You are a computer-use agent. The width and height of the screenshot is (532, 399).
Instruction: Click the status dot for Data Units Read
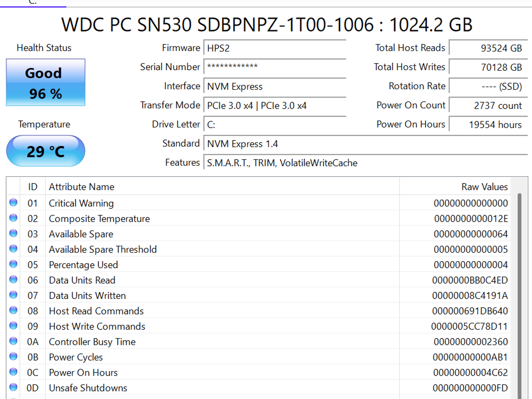coord(13,279)
